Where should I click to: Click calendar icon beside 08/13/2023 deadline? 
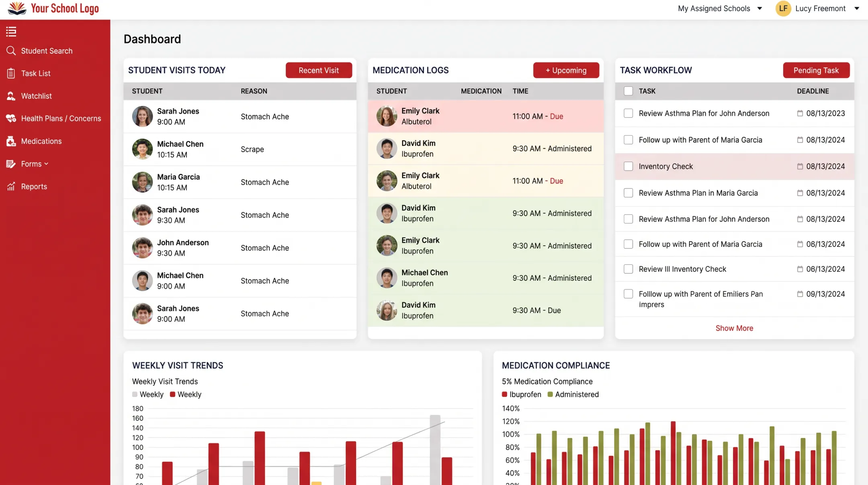point(800,113)
